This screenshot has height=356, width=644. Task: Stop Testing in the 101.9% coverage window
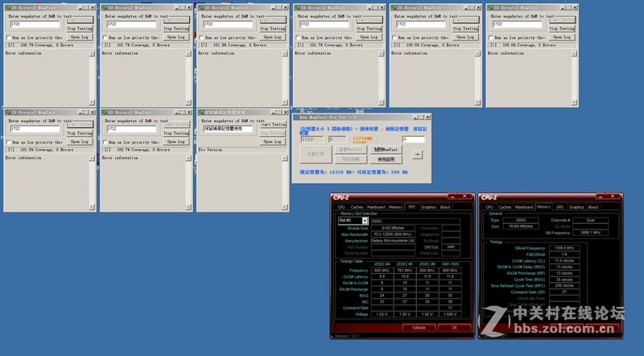point(272,28)
